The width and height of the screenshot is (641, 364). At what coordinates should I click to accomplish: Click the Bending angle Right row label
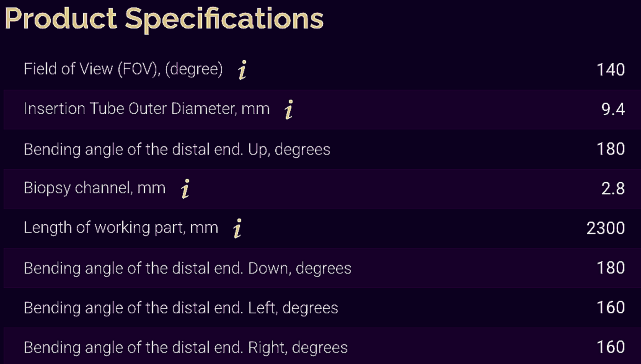click(185, 348)
